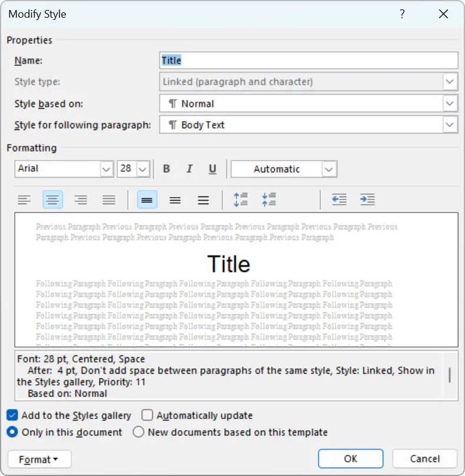Uncheck Add to the Styles gallery
The height and width of the screenshot is (476, 465).
(x=13, y=415)
